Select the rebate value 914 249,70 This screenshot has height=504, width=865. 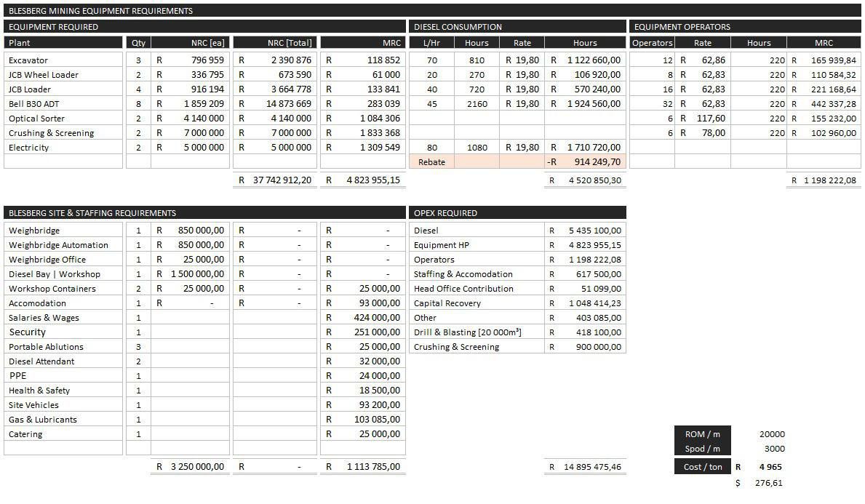[x=586, y=162]
